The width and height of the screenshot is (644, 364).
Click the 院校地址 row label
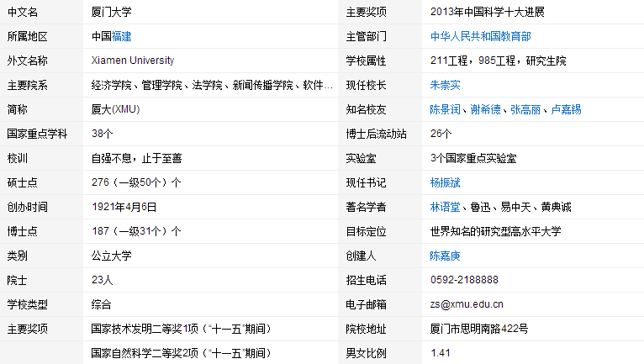(x=366, y=329)
